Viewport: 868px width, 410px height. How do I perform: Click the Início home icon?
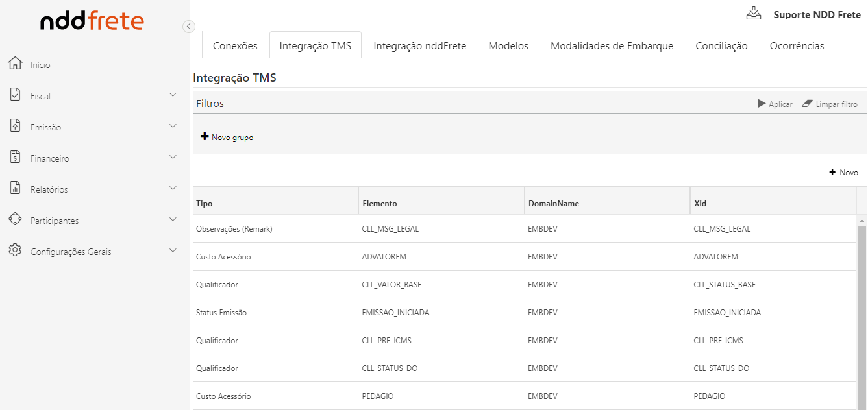coord(15,64)
